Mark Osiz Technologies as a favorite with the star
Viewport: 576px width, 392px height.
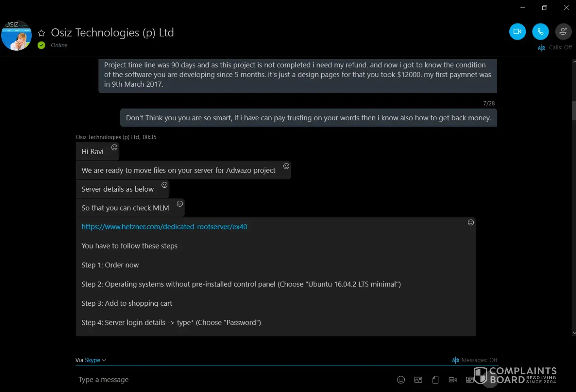pyautogui.click(x=42, y=33)
